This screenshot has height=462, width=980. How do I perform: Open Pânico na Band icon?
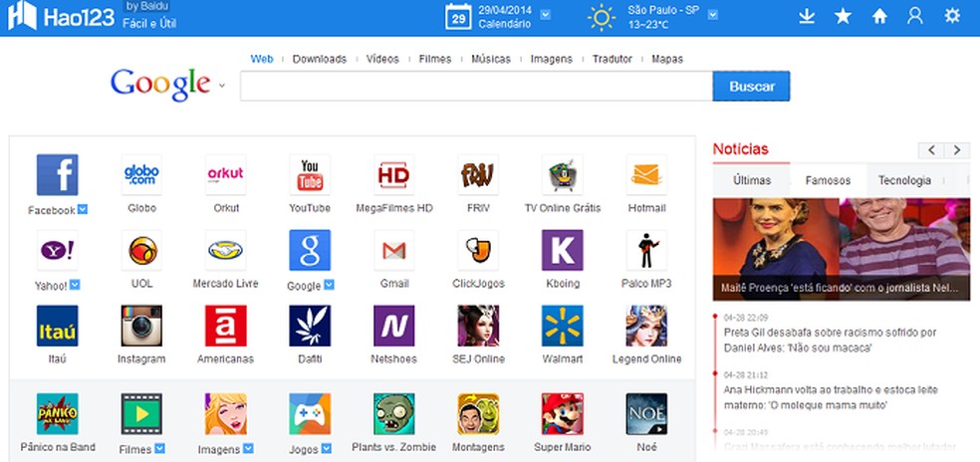pos(58,414)
